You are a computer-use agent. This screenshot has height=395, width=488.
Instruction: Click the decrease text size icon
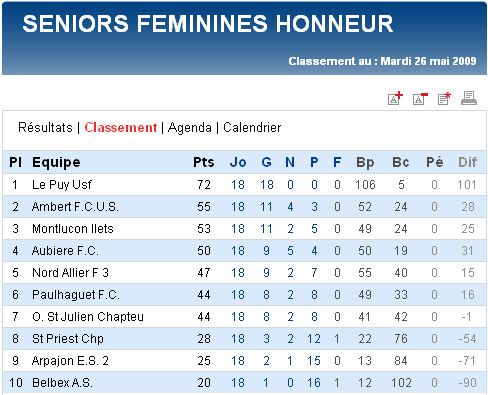[x=420, y=98]
